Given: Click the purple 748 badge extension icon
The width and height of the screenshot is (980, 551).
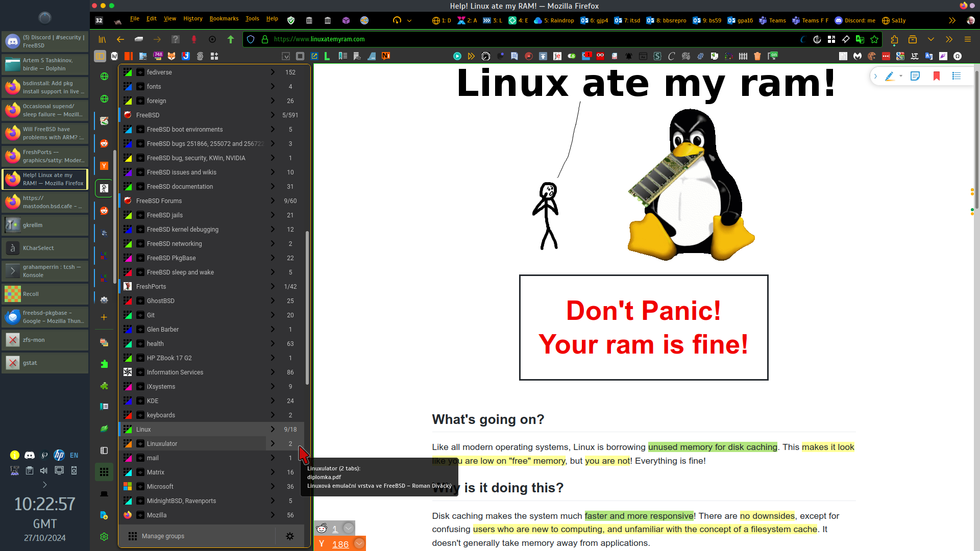Looking at the screenshot, I should [x=158, y=56].
